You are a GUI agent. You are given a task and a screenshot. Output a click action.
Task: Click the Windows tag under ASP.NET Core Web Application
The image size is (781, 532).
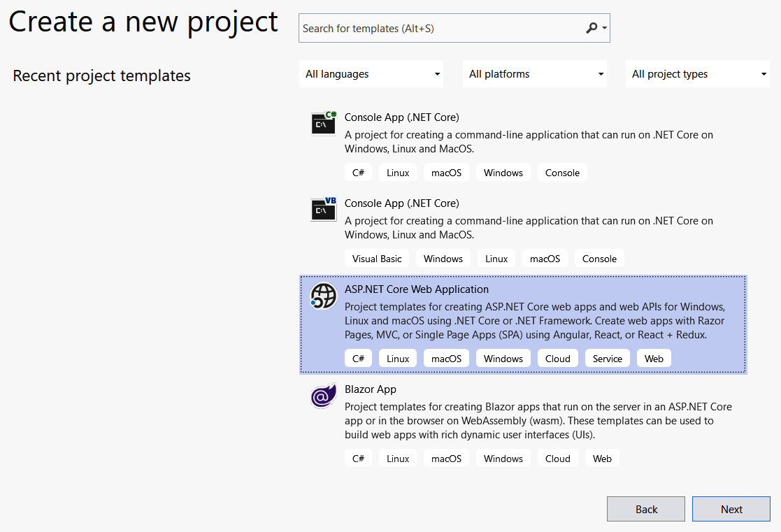[x=503, y=358]
